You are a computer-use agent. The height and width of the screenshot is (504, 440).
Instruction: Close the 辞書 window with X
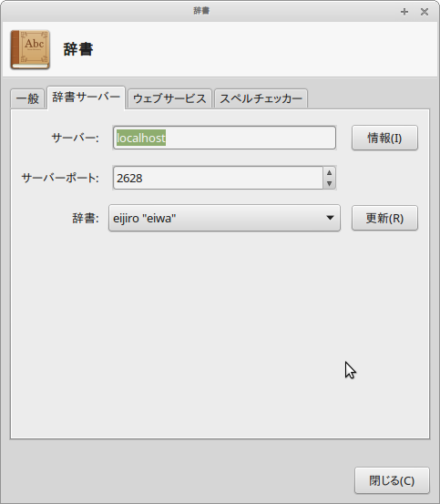click(x=425, y=12)
